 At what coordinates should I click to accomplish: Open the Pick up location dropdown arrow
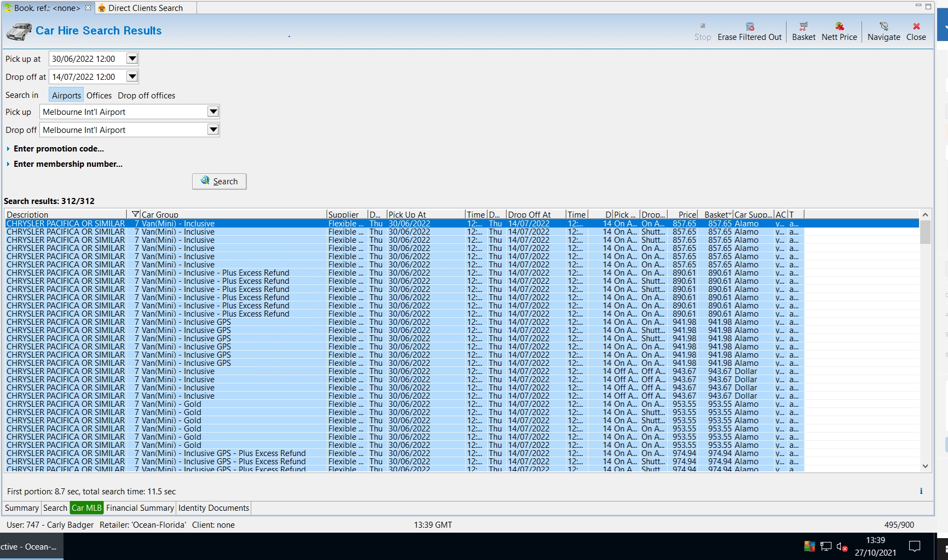213,112
